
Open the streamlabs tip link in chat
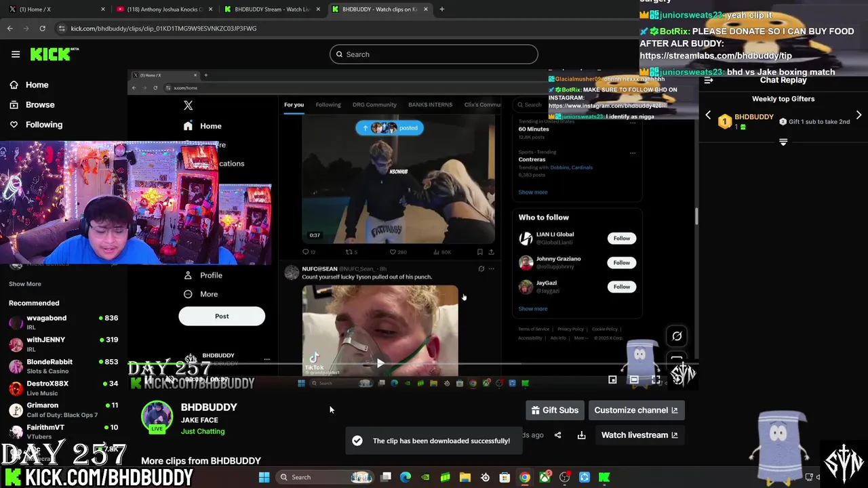pos(715,56)
